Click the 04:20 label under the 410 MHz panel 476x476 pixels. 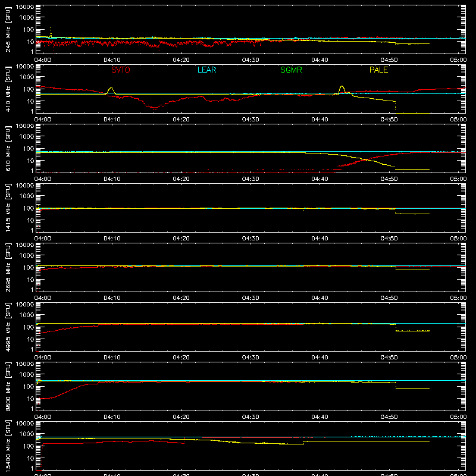tap(181, 120)
